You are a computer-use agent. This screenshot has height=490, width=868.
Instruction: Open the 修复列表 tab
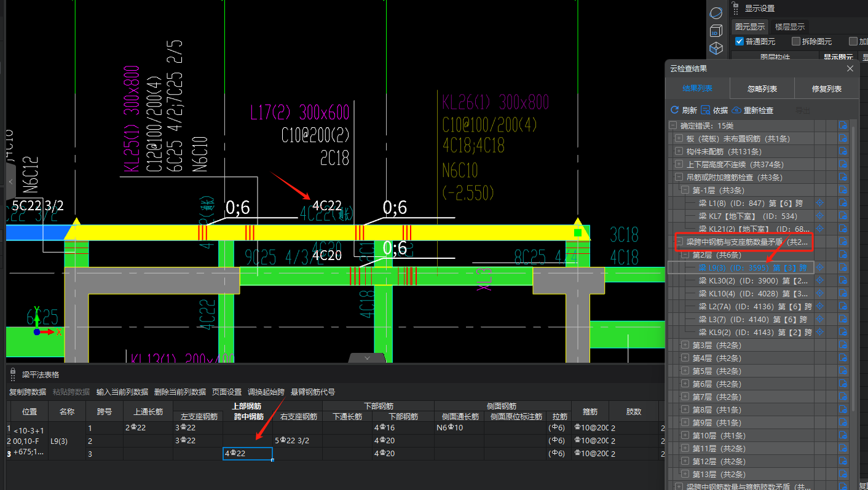click(x=827, y=89)
